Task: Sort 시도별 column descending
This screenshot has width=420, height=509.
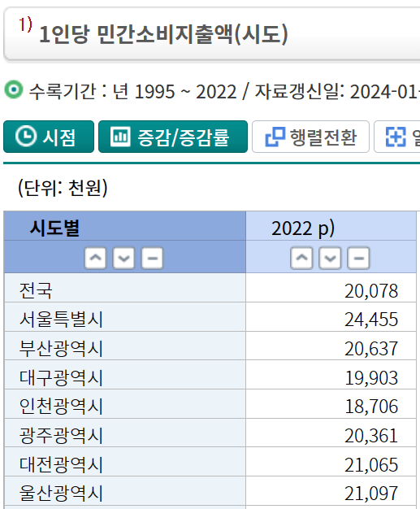Action: [x=123, y=258]
